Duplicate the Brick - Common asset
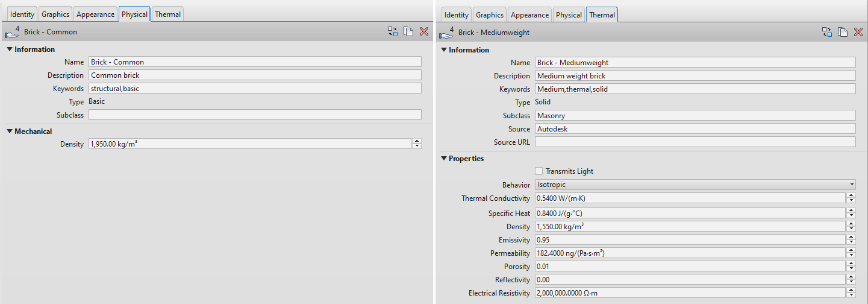This screenshot has height=304, width=868. click(x=408, y=32)
